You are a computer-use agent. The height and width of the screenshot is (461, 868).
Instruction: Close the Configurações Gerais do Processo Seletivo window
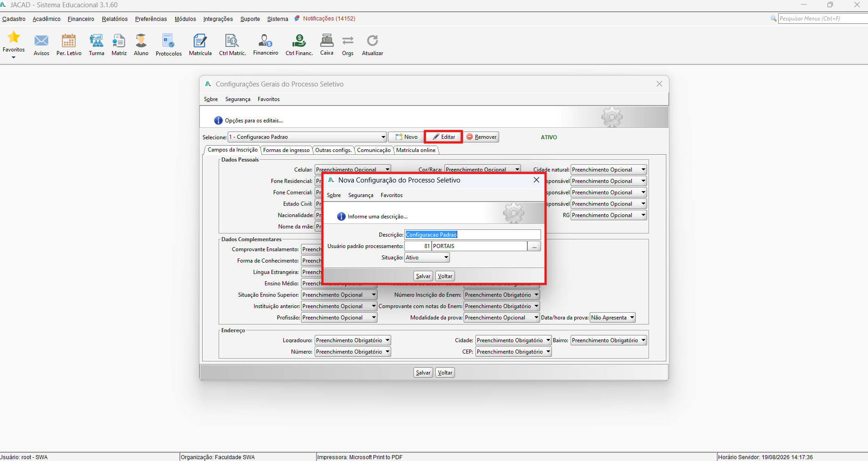click(x=659, y=84)
